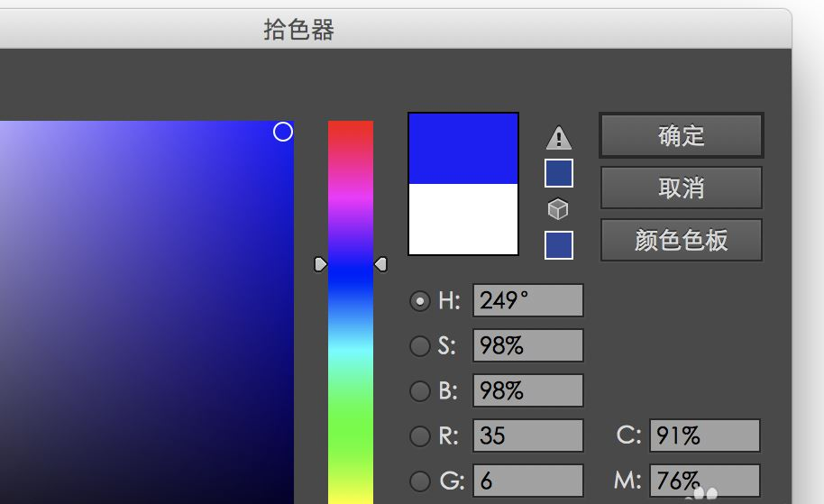Click the white original color preview
Viewport: 824px width, 504px height.
click(463, 218)
